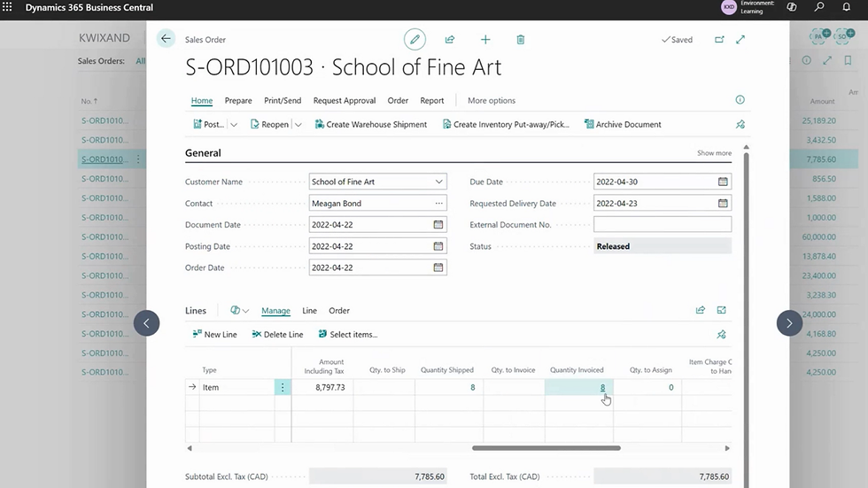The height and width of the screenshot is (488, 868).
Task: Open the page in a new window
Action: pos(719,39)
